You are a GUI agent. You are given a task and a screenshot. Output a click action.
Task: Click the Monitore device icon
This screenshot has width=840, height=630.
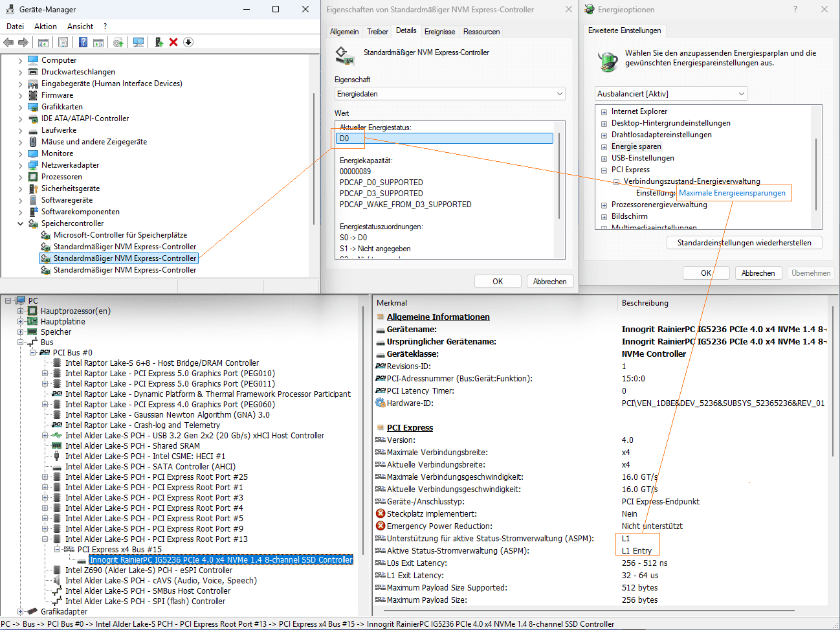point(33,153)
